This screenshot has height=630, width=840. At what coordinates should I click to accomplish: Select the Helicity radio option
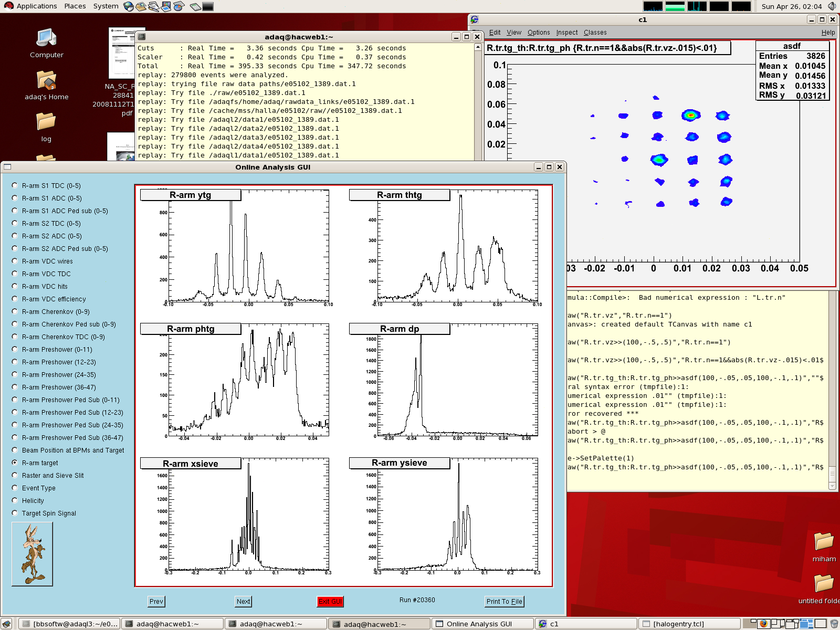15,500
